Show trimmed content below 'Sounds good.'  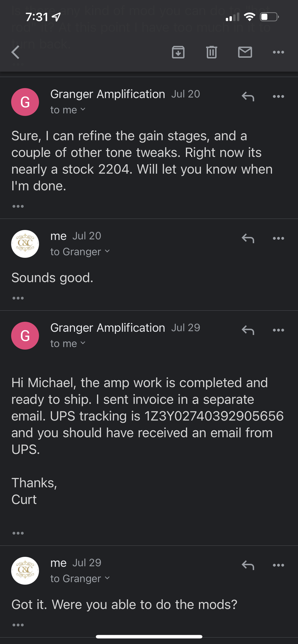click(x=18, y=298)
